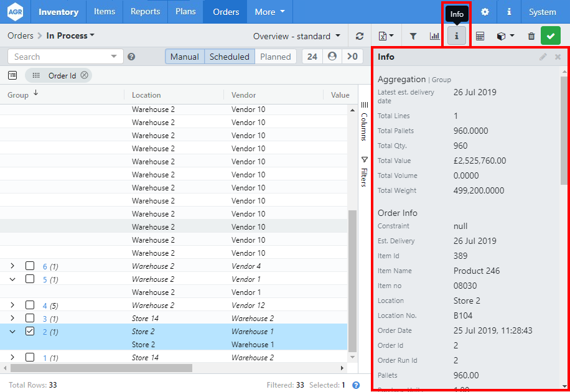The height and width of the screenshot is (392, 570).
Task: Click the refresh icon in the toolbar
Action: click(x=360, y=36)
